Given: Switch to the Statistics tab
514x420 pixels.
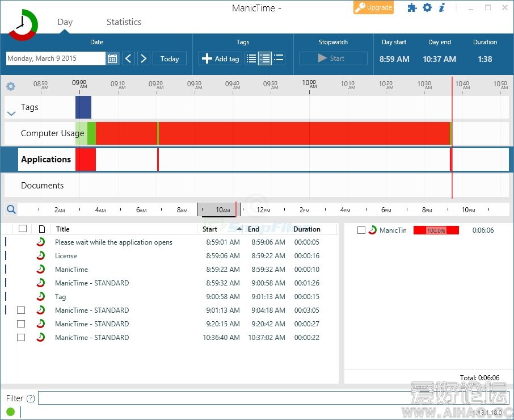Looking at the screenshot, I should [x=124, y=22].
